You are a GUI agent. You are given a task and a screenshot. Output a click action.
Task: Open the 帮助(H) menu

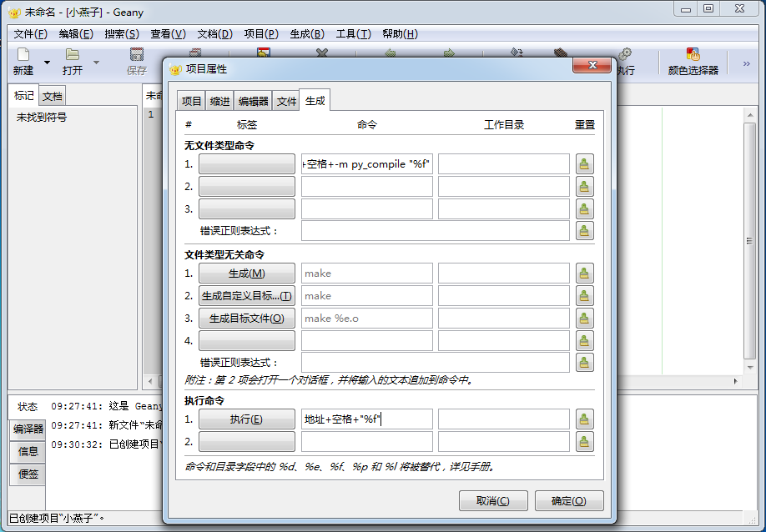400,33
